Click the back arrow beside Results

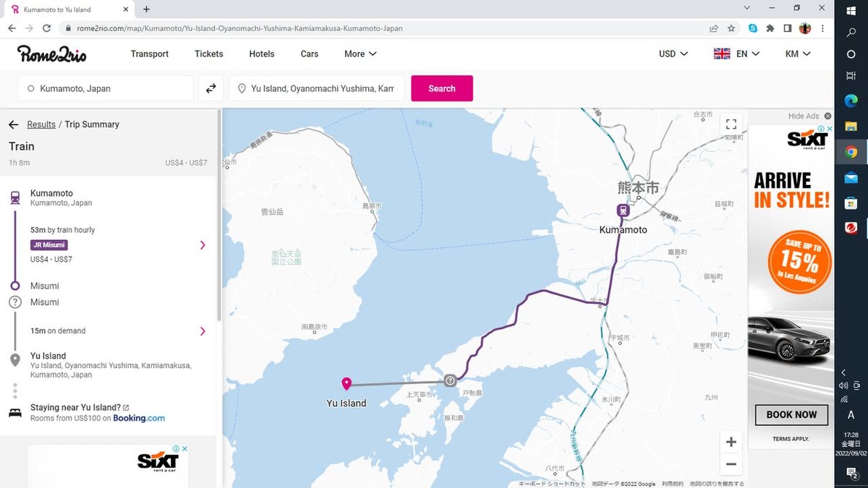point(13,124)
